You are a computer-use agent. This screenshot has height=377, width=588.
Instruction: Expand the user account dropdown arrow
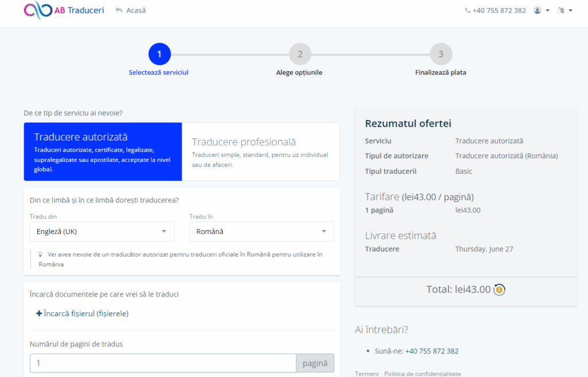click(x=548, y=10)
